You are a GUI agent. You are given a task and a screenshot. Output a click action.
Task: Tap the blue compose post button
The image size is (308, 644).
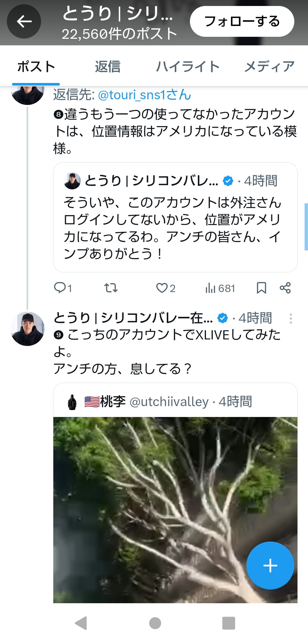click(x=270, y=565)
